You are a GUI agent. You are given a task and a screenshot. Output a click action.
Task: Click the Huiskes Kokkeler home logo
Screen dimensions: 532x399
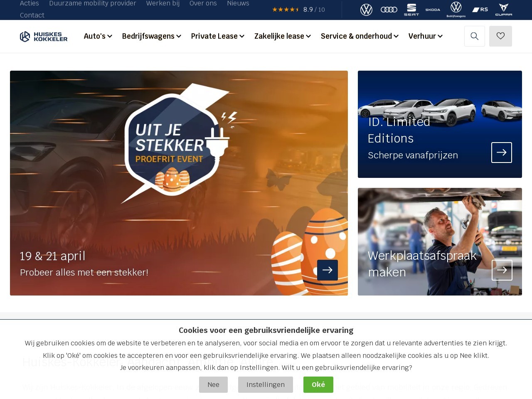[x=44, y=37]
